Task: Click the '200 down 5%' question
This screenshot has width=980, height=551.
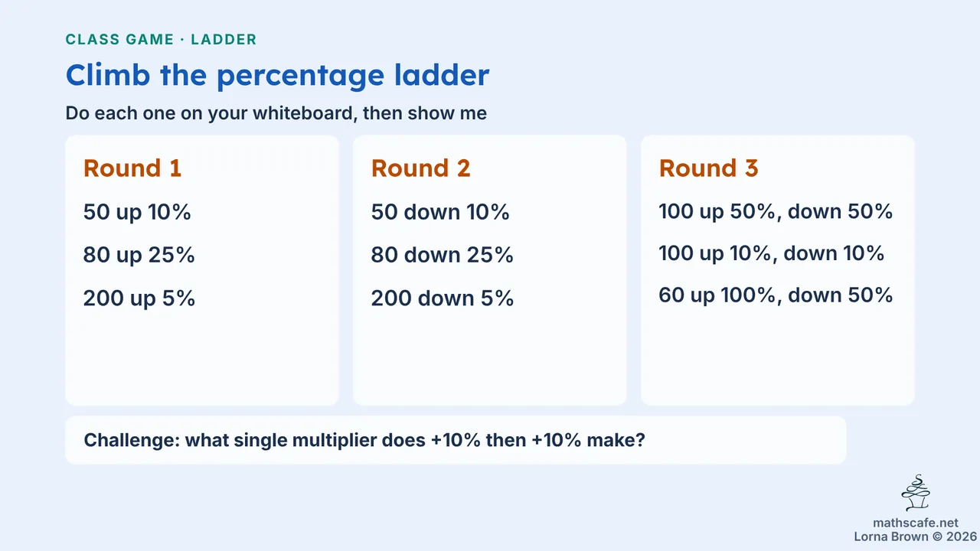Action: 443,298
